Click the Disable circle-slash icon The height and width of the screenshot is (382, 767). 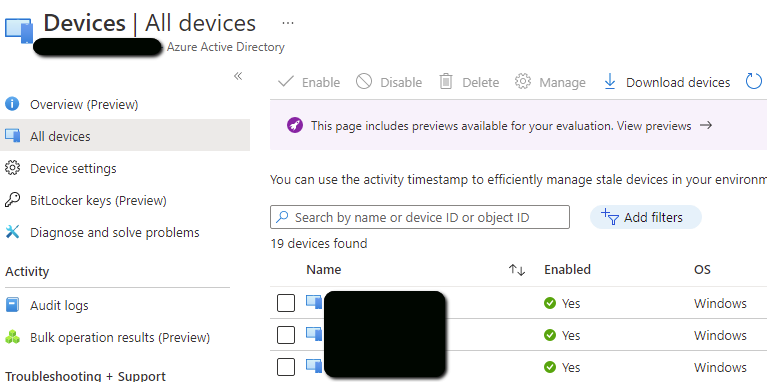pos(364,81)
